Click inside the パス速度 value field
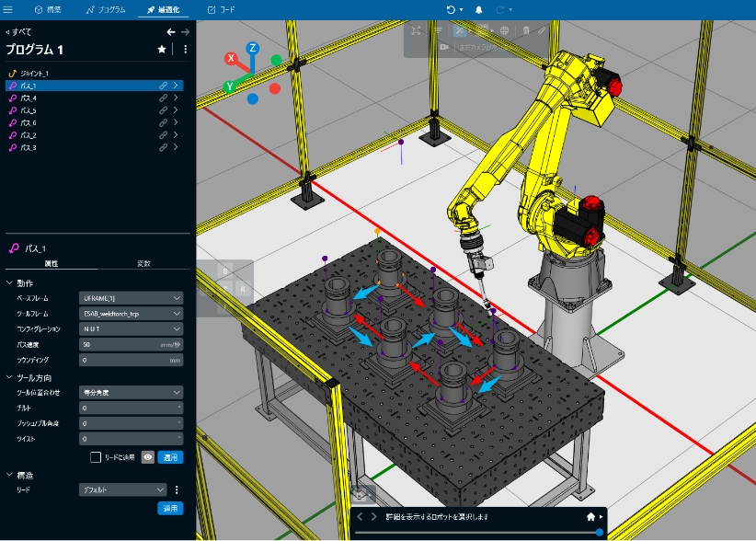 120,345
